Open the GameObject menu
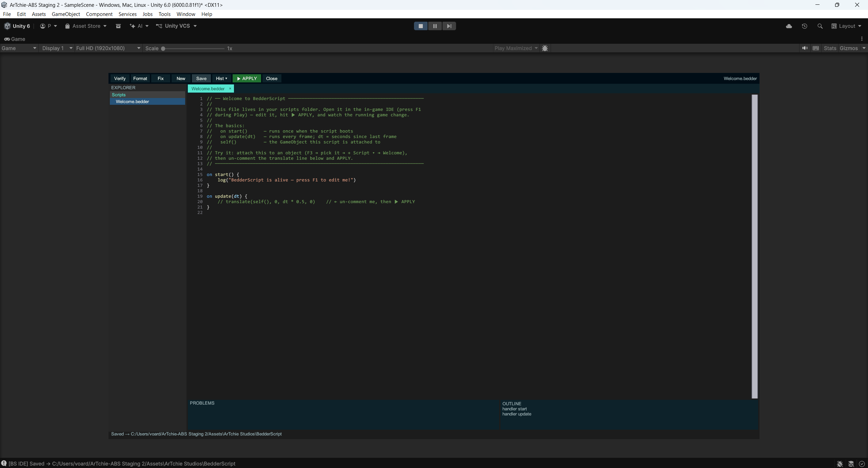 66,14
